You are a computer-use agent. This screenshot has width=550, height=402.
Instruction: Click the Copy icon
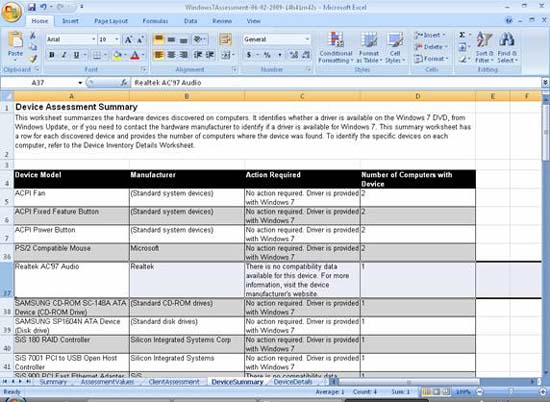[x=33, y=47]
